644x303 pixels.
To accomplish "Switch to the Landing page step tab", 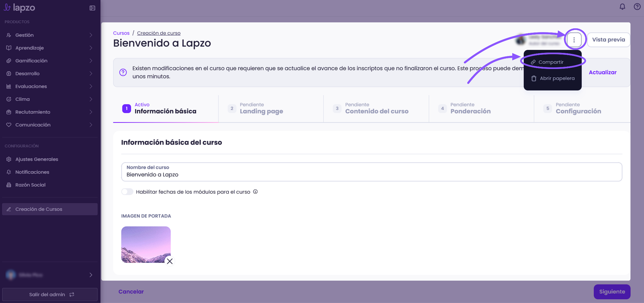I will (x=271, y=108).
